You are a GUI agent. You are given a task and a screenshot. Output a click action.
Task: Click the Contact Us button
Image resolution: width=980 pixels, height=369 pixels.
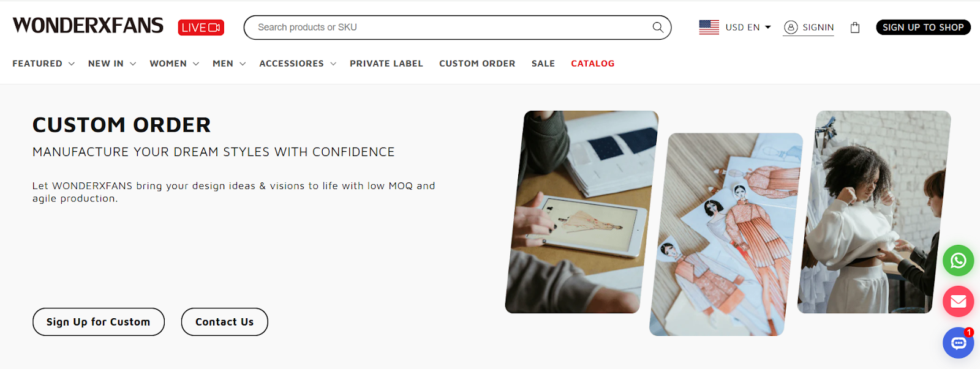tap(225, 322)
